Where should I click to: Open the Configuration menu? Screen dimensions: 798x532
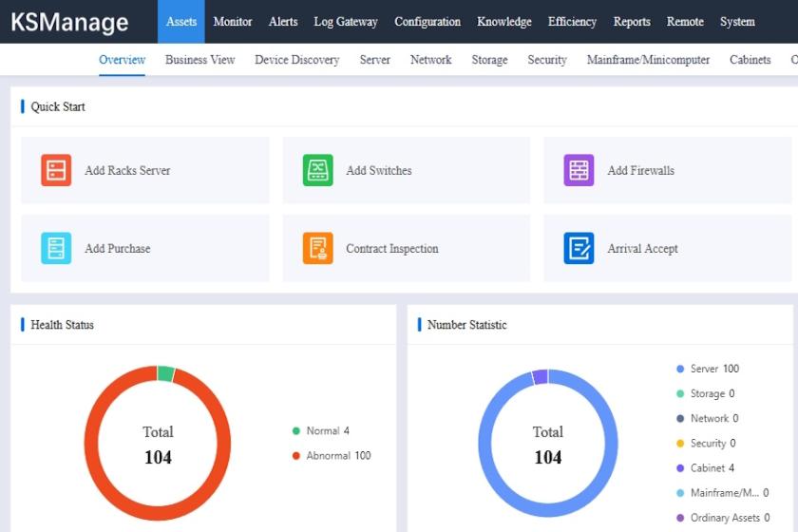427,22
